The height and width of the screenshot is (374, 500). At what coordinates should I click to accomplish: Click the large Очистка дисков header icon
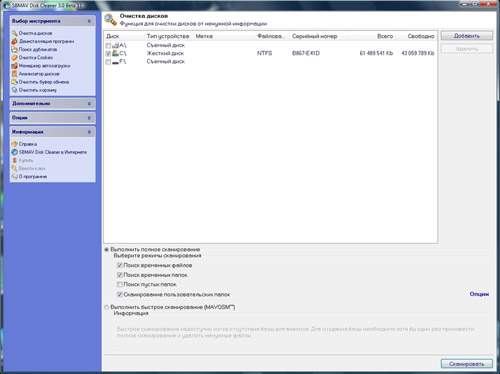click(110, 20)
